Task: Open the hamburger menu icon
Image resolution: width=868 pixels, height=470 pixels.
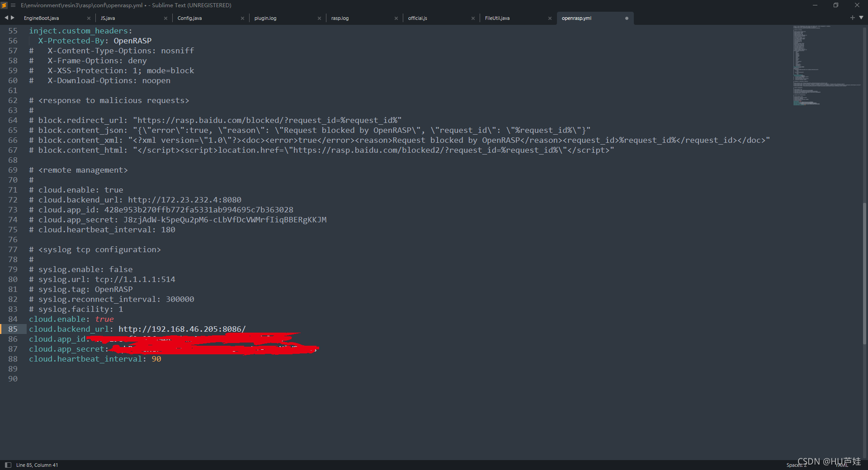Action: pyautogui.click(x=12, y=5)
